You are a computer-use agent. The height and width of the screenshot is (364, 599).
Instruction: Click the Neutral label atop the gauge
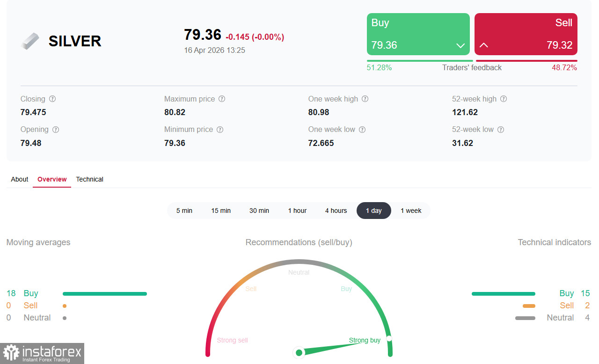tap(299, 272)
